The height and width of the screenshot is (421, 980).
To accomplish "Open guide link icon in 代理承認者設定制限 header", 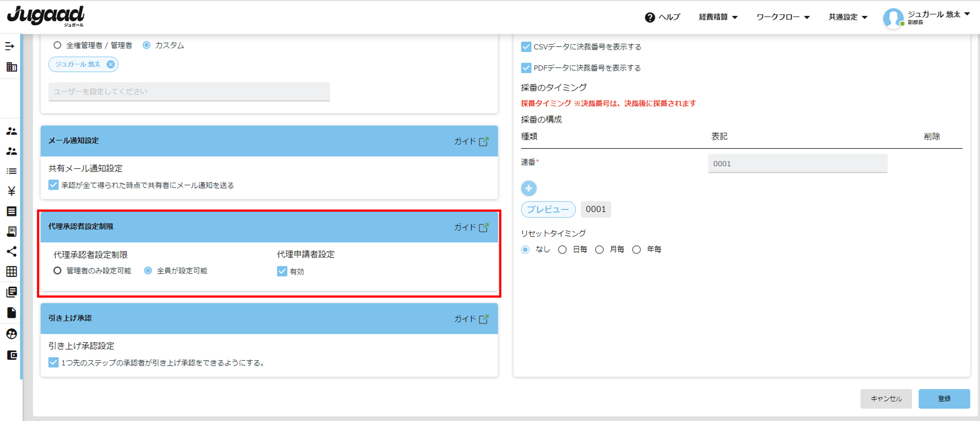I will click(x=484, y=228).
